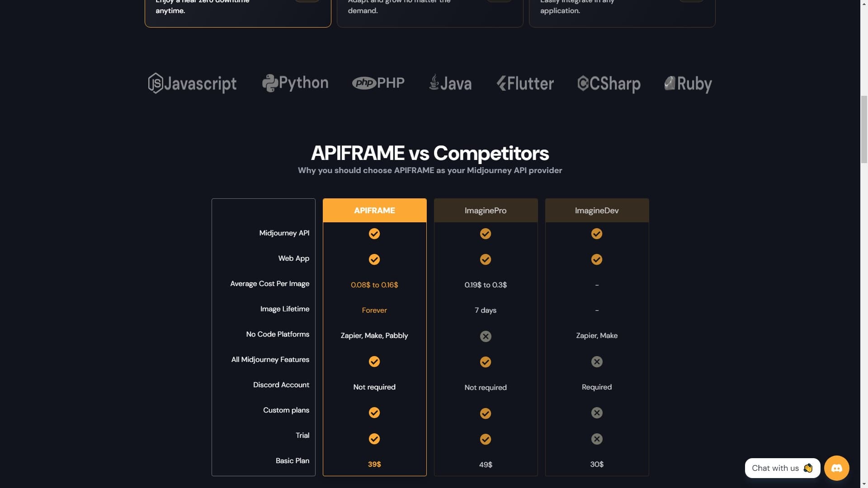Click ImaginePro No Code Platforms cross icon

[x=486, y=336]
